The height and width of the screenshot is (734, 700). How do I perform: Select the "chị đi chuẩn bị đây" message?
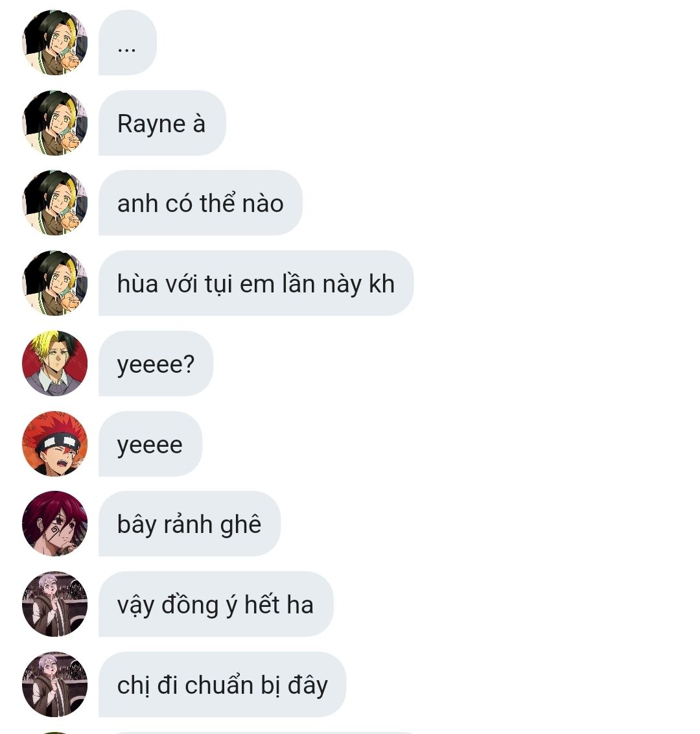click(222, 684)
